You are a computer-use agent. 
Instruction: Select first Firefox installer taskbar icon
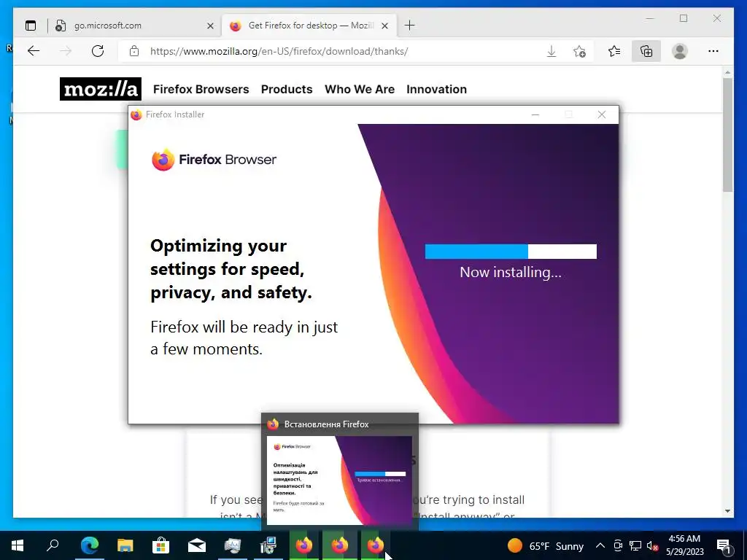point(304,545)
